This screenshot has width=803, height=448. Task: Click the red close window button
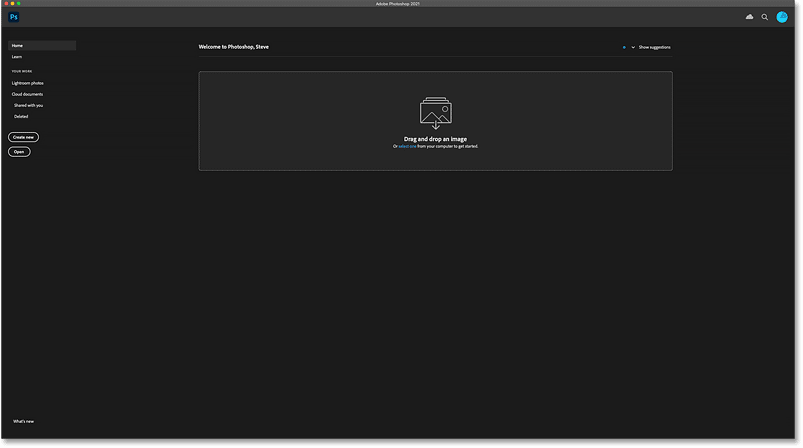click(6, 4)
